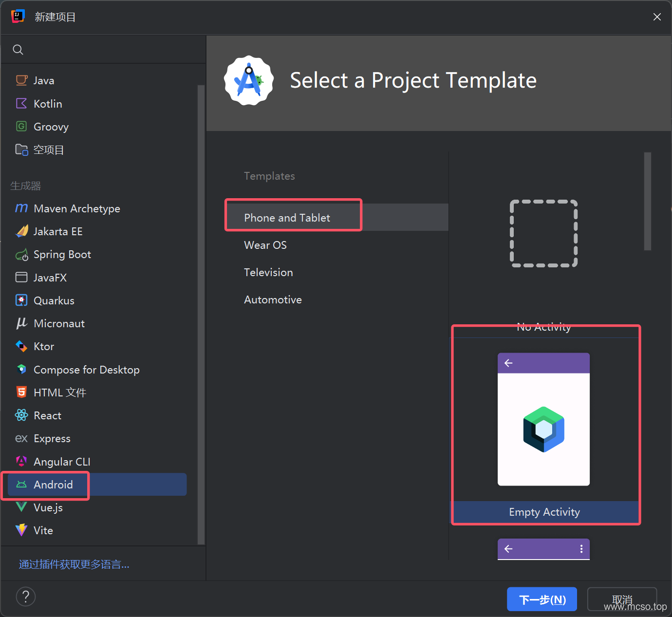Click the Empty Activity label

tap(544, 512)
